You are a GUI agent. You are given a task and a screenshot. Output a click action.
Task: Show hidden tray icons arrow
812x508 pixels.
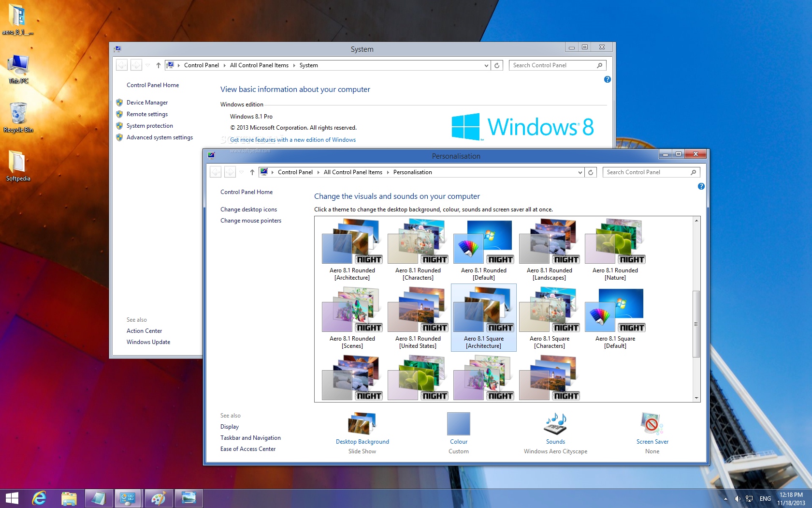pos(725,499)
